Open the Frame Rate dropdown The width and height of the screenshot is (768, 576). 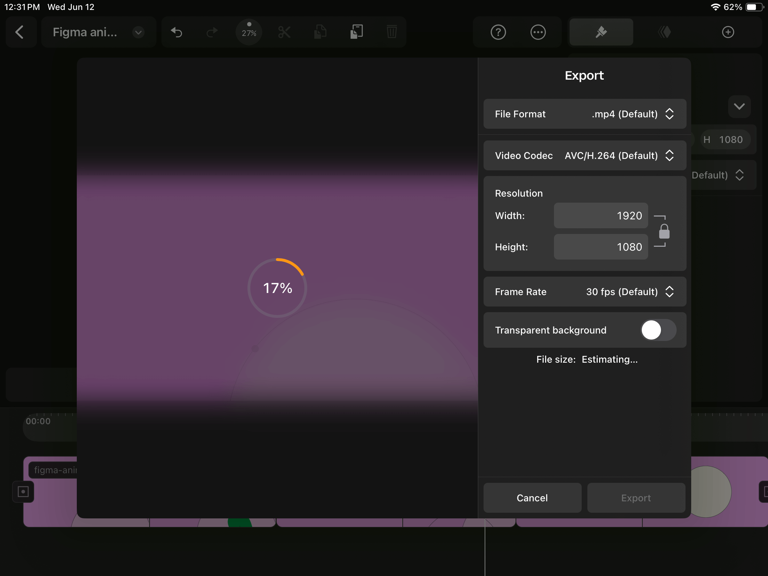(584, 292)
